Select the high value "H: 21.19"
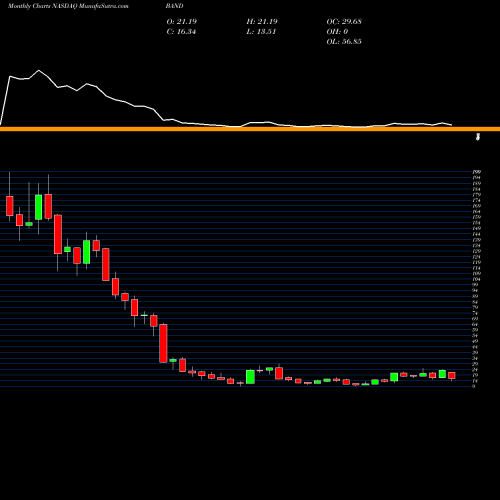500x500 pixels. click(262, 21)
